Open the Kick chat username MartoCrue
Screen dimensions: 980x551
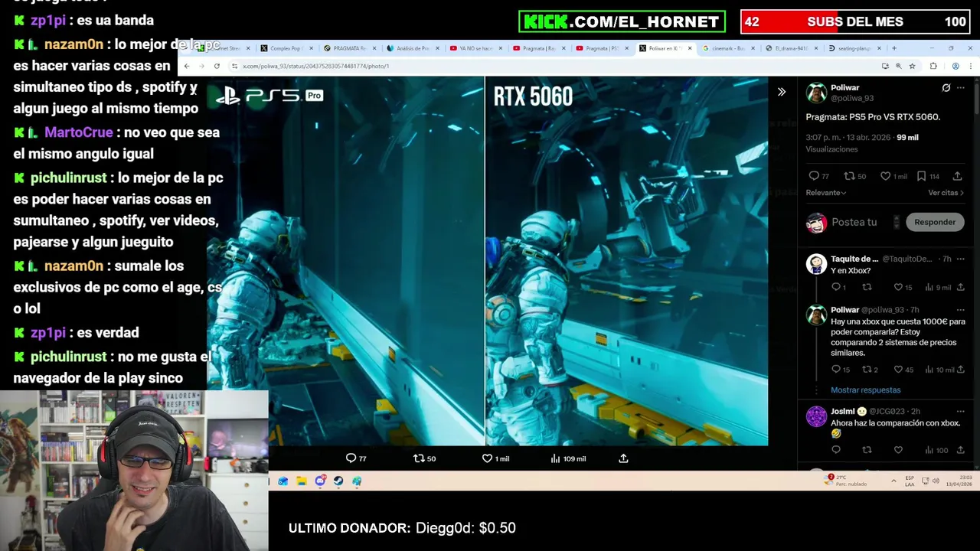click(78, 132)
